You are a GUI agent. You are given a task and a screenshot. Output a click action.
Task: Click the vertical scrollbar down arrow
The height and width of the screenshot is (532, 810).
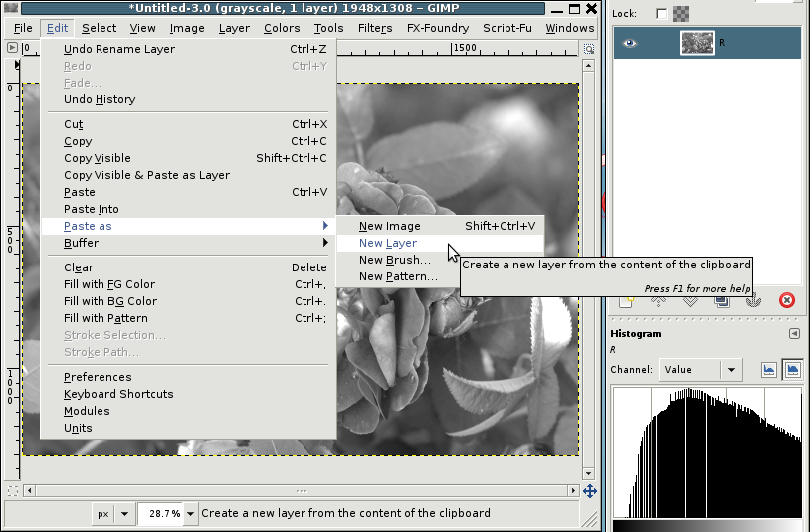[588, 473]
